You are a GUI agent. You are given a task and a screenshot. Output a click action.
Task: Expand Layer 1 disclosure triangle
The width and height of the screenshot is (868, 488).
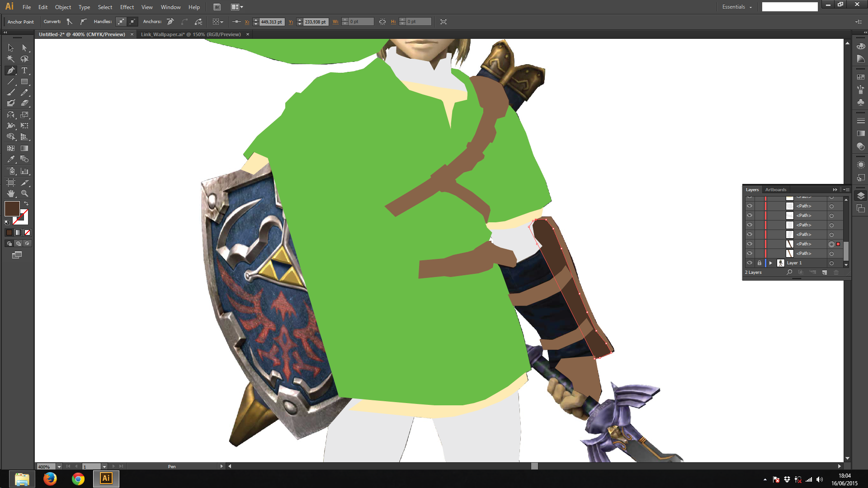(771, 263)
